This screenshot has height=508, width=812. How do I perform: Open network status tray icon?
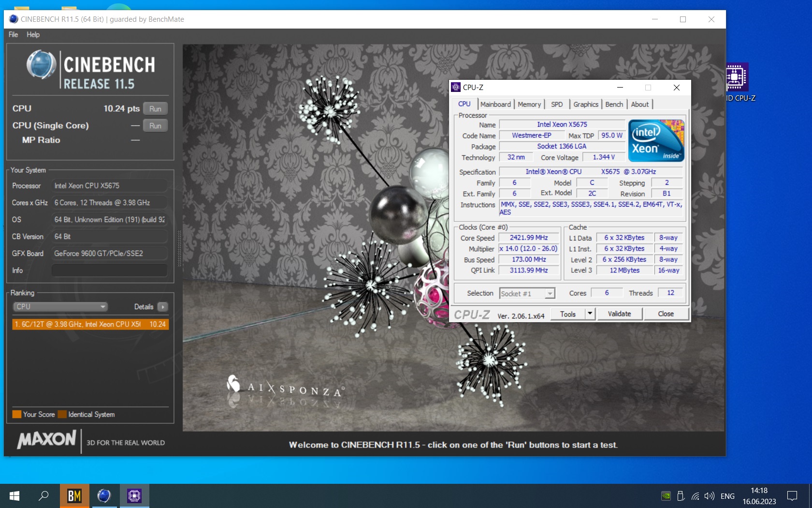[695, 496]
